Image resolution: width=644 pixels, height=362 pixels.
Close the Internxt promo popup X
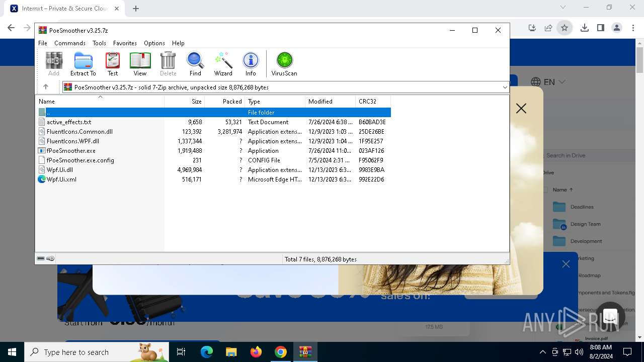point(521,108)
